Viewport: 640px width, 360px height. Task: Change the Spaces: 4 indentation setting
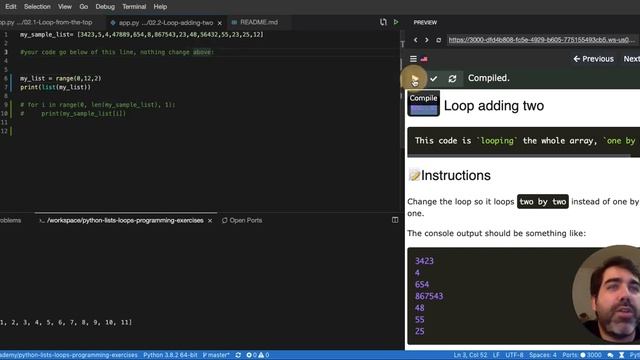(x=543, y=355)
